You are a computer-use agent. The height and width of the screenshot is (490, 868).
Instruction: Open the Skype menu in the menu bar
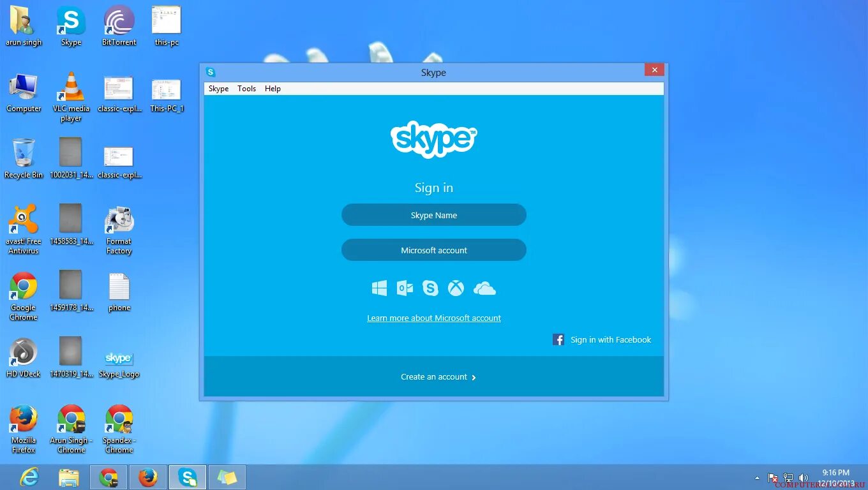(218, 89)
